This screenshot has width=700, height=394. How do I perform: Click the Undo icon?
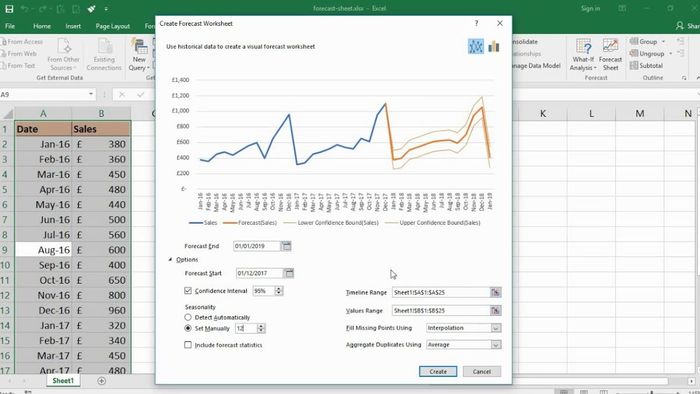(25, 8)
